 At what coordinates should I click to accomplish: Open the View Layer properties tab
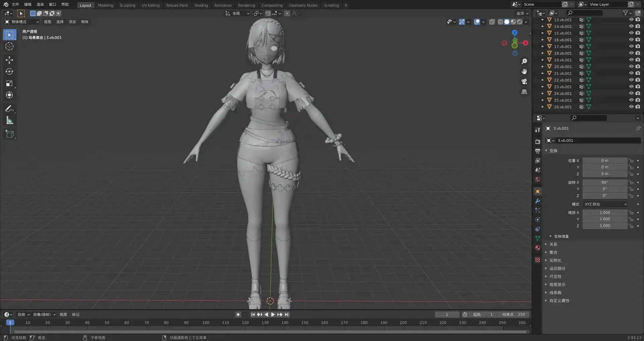pyautogui.click(x=538, y=161)
